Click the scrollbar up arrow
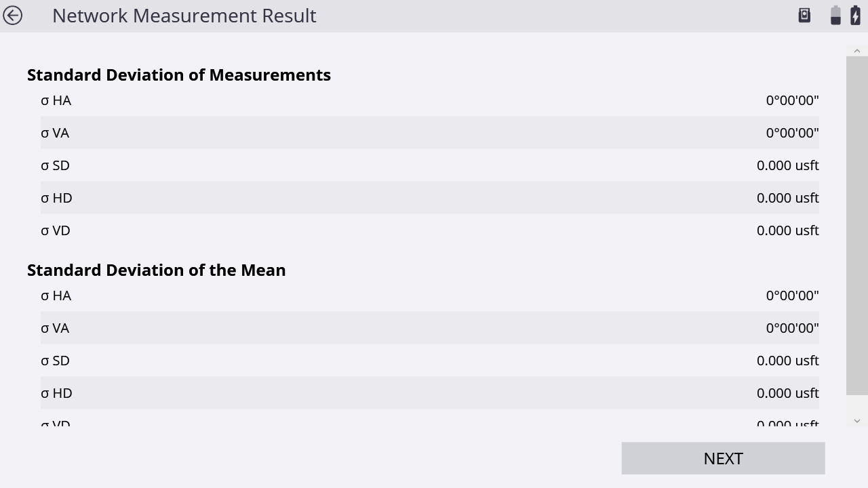The image size is (868, 488). [x=857, y=52]
